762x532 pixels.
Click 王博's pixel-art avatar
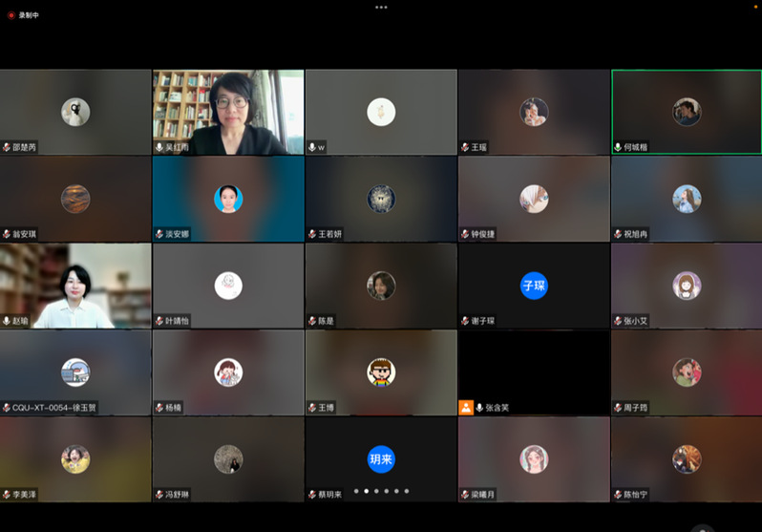[381, 372]
